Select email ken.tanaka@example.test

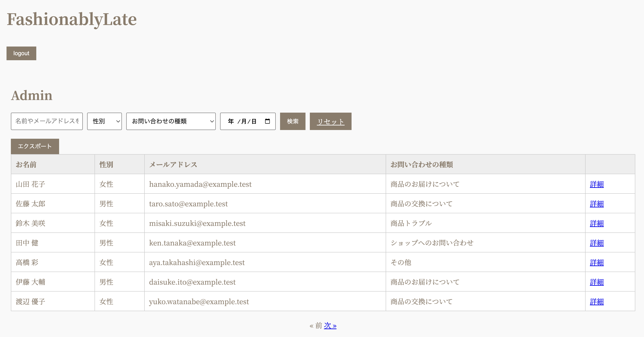[x=192, y=243]
